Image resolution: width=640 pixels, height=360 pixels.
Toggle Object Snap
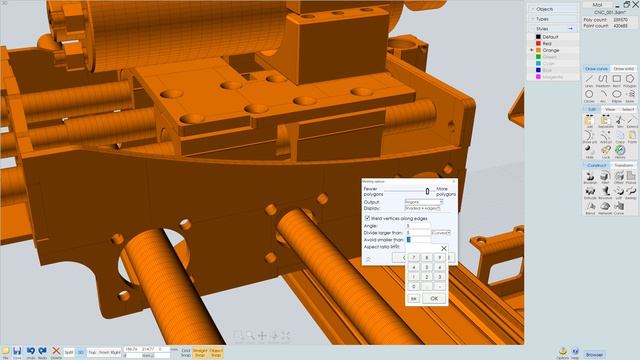216,353
